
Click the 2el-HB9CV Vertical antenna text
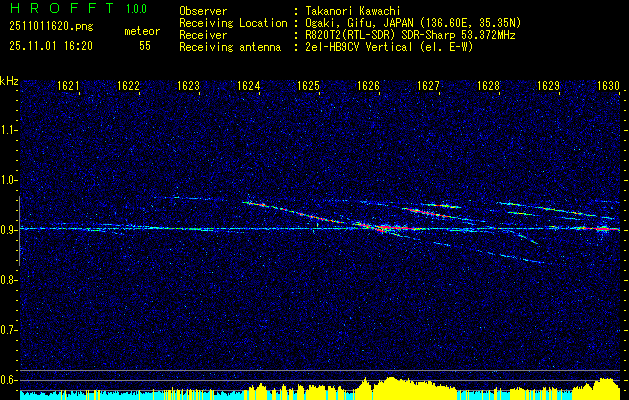click(389, 47)
